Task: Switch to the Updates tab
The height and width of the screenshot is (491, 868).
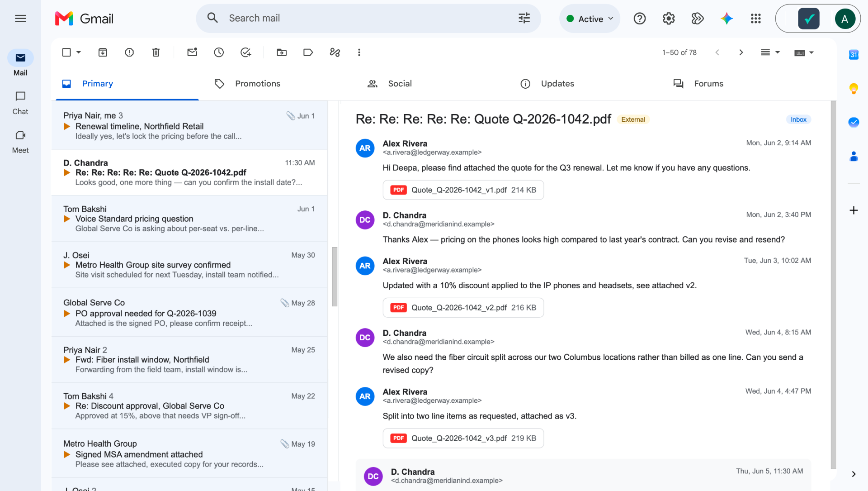Action: (547, 84)
